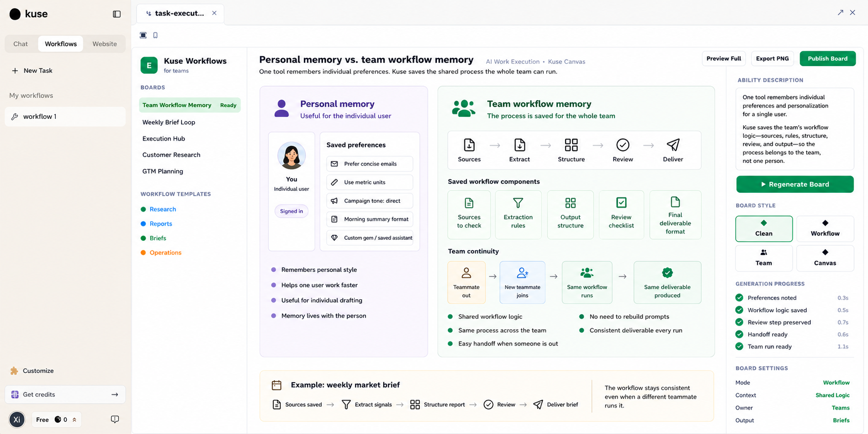Click the Review checkmark icon in the pipeline
This screenshot has height=434, width=868.
(623, 145)
